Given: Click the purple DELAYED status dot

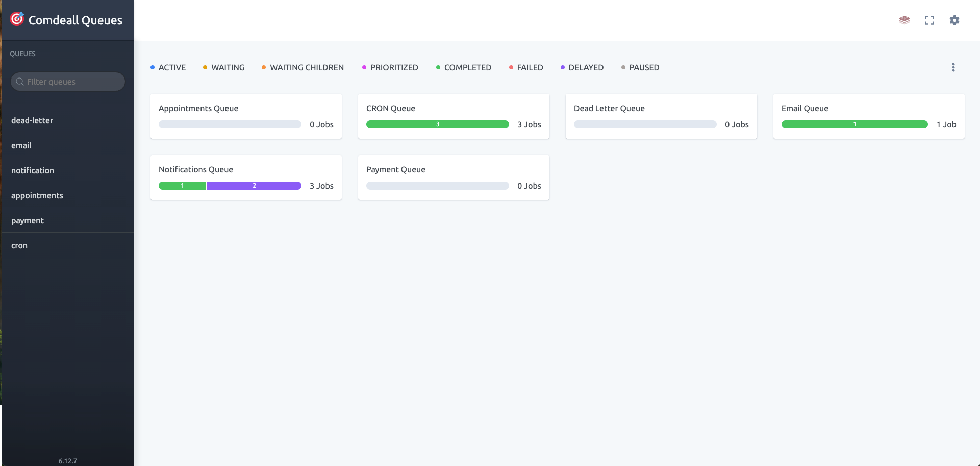Looking at the screenshot, I should pos(563,67).
